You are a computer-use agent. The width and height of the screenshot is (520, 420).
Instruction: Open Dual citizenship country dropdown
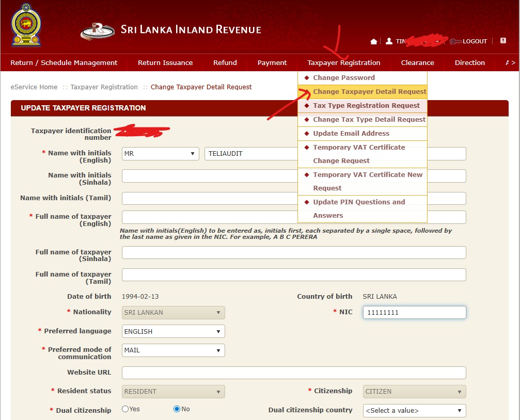coord(414,411)
